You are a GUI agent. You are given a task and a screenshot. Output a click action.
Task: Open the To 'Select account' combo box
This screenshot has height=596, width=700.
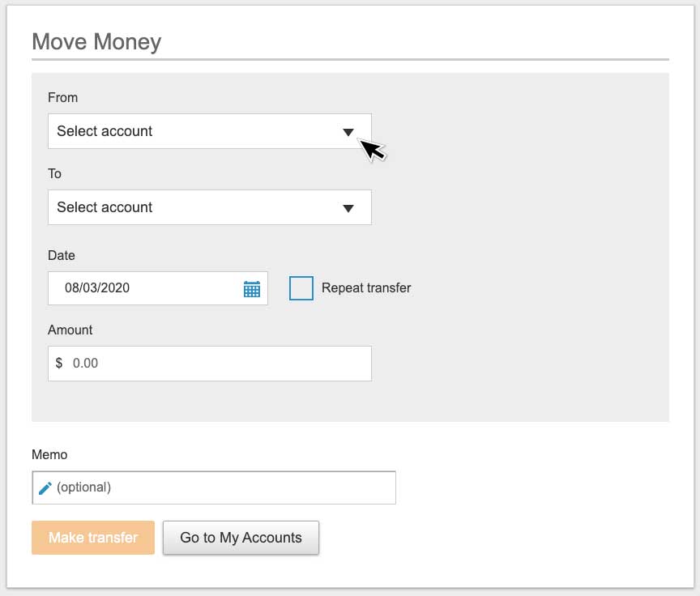tap(194, 207)
